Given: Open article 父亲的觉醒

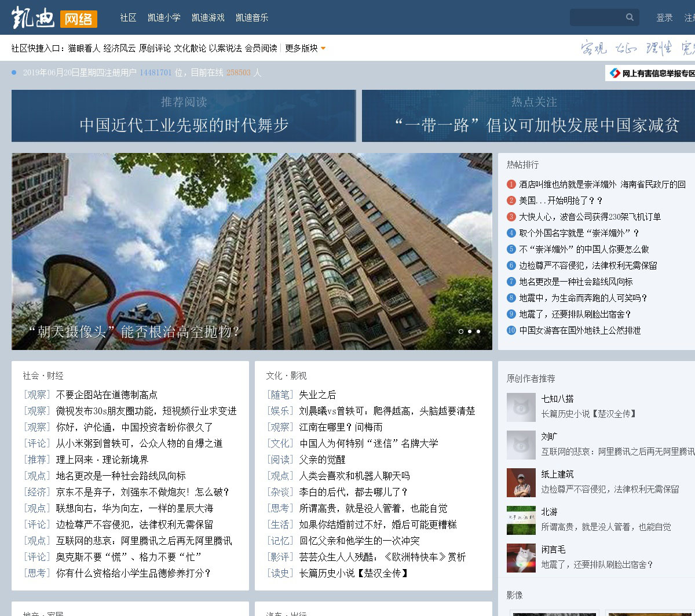Looking at the screenshot, I should [x=322, y=460].
